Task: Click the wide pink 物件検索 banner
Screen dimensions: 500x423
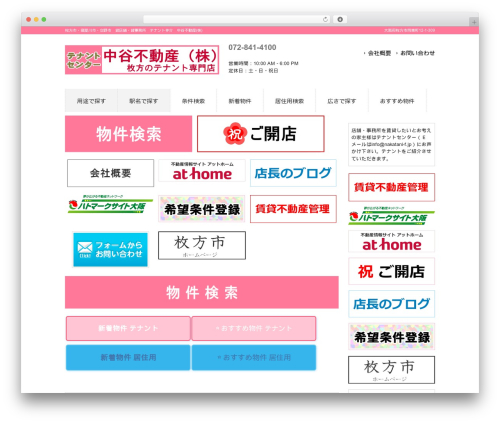Action: point(202,292)
